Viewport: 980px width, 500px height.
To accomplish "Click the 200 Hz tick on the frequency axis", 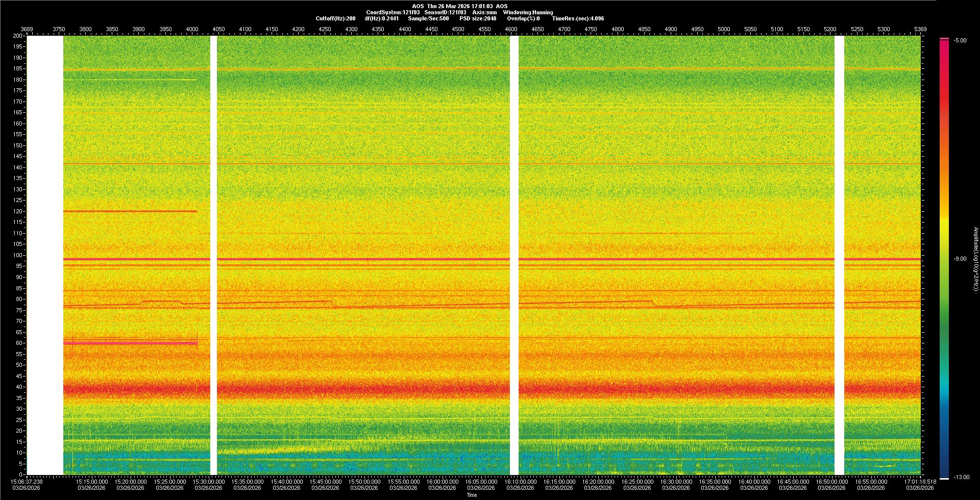I will (18, 36).
